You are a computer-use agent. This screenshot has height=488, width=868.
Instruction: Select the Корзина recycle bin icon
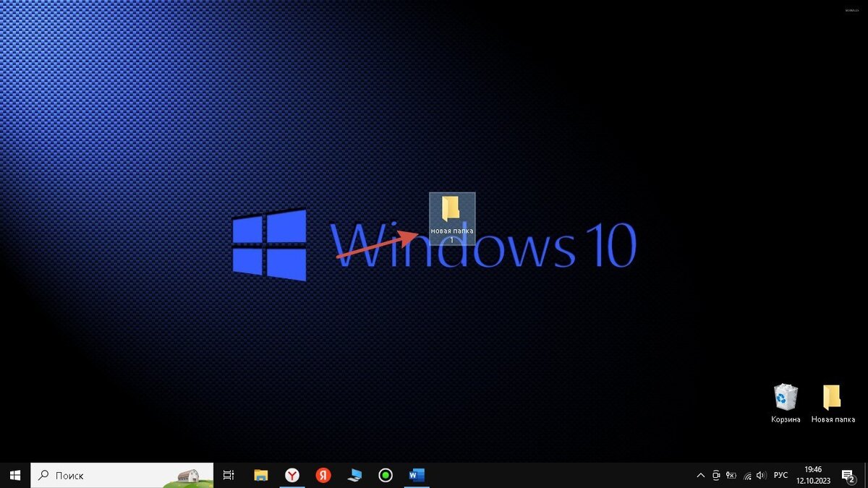786,403
